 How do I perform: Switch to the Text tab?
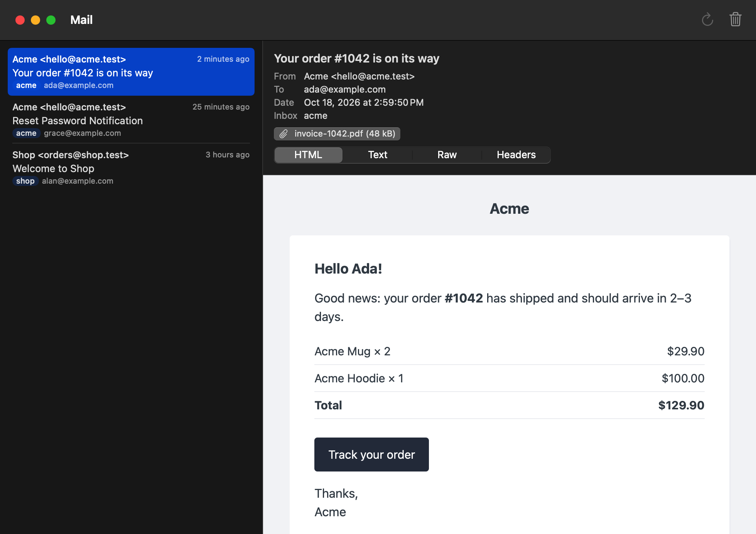point(378,155)
